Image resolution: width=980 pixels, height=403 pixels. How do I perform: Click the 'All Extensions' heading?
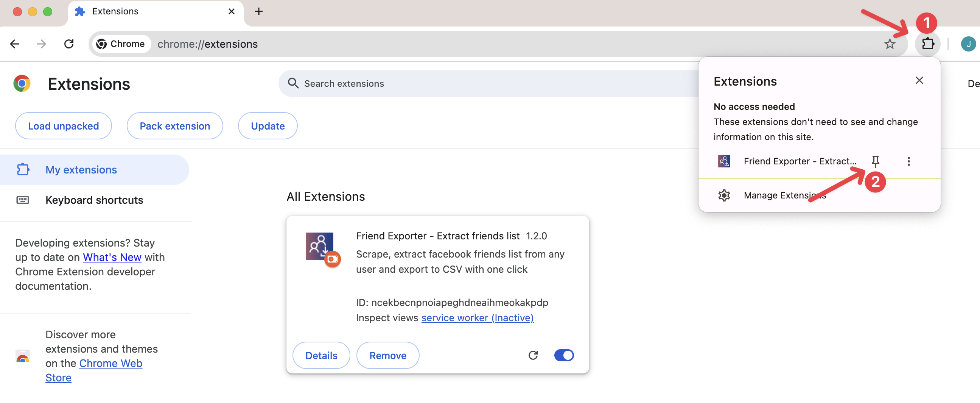pyautogui.click(x=326, y=197)
